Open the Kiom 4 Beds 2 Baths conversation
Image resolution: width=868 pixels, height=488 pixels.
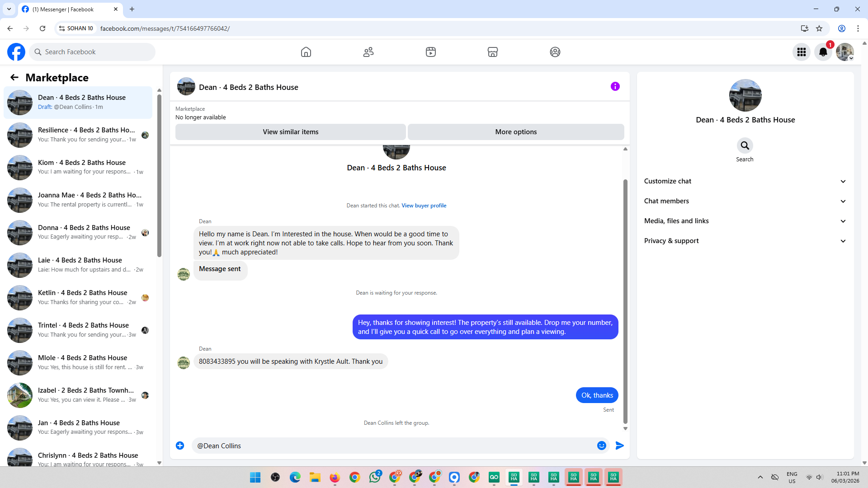(x=81, y=167)
